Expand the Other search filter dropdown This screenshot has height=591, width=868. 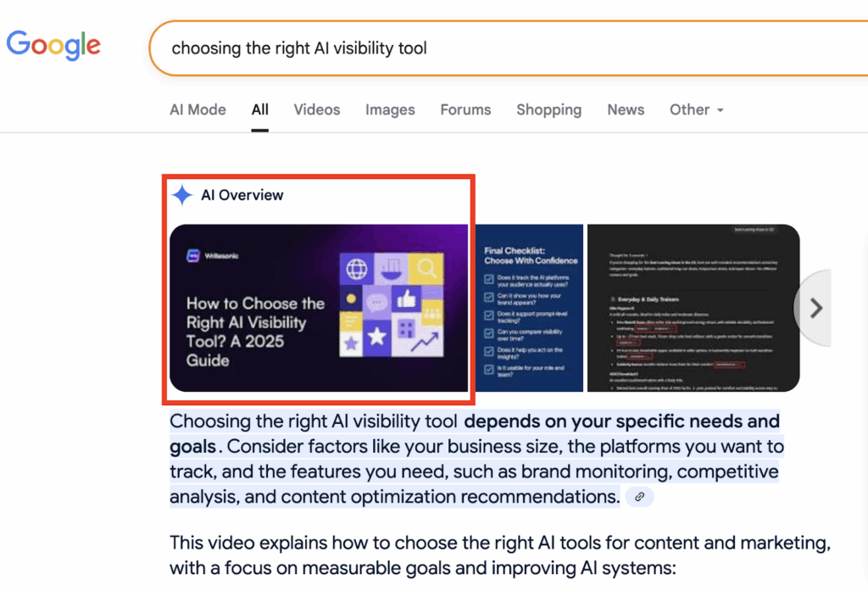pos(696,110)
